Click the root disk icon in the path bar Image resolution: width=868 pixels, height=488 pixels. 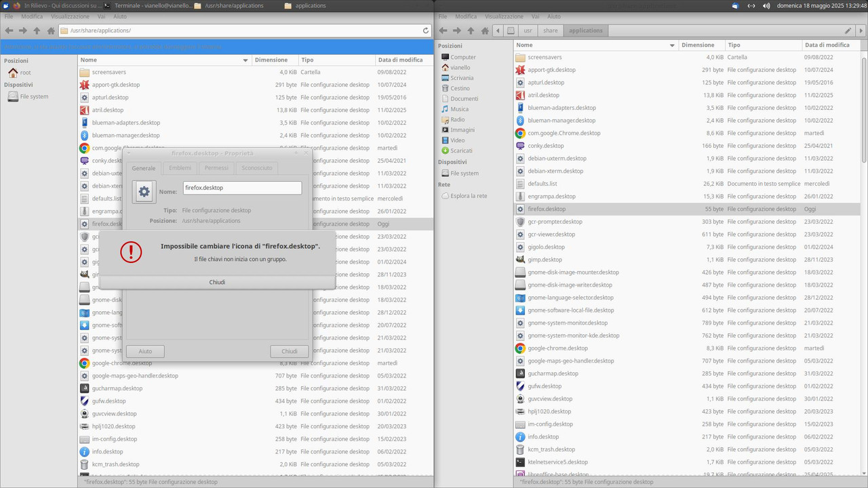click(511, 30)
